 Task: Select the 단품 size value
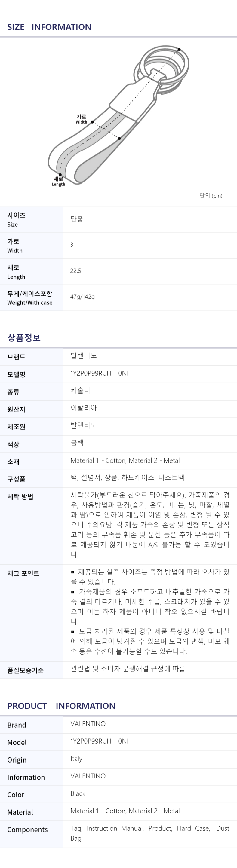point(77,219)
